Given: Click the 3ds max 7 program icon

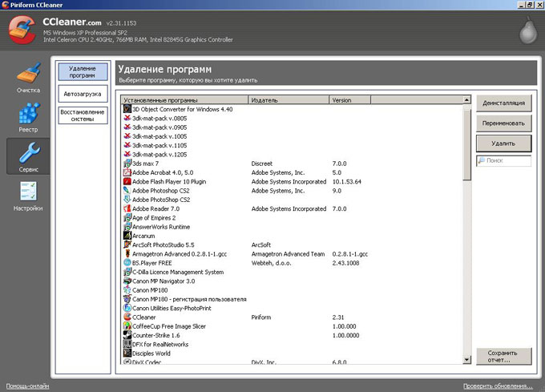Looking at the screenshot, I should [127, 164].
